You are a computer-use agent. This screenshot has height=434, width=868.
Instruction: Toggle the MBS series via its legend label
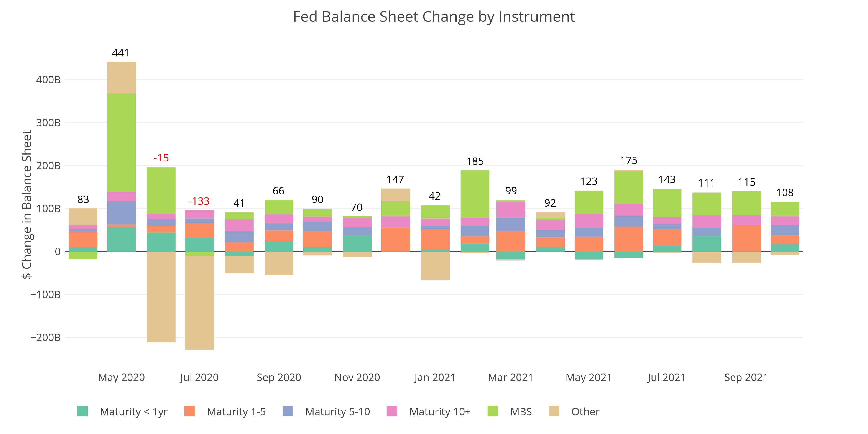(x=521, y=412)
